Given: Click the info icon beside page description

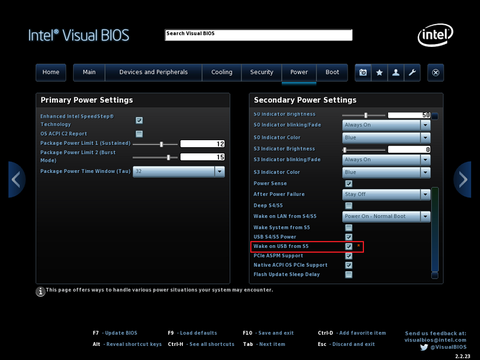Looking at the screenshot, I should pos(40,292).
